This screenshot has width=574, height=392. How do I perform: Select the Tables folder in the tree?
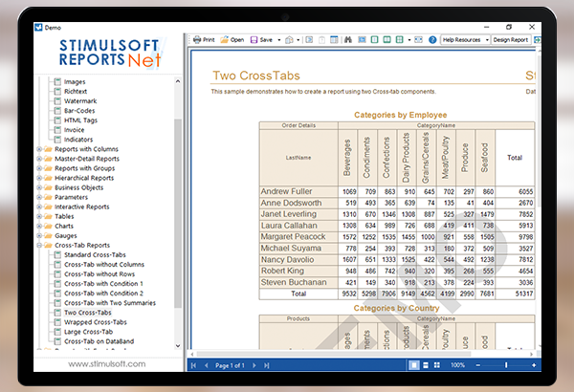[x=64, y=216]
